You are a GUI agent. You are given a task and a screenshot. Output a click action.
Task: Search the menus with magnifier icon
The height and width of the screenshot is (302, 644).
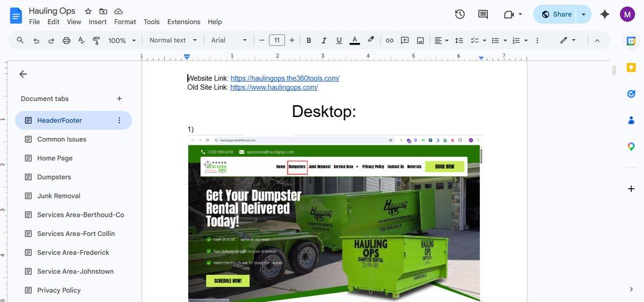coord(20,40)
